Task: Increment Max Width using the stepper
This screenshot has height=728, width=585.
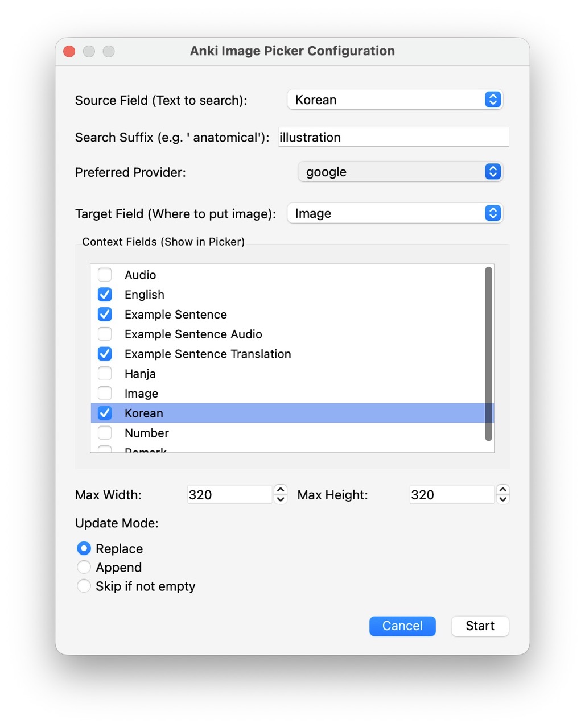Action: 281,489
